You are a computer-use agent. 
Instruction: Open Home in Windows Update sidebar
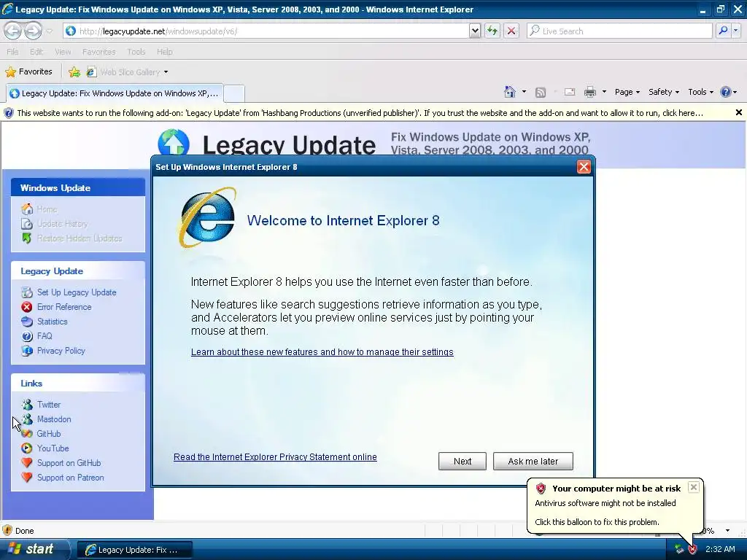47,209
